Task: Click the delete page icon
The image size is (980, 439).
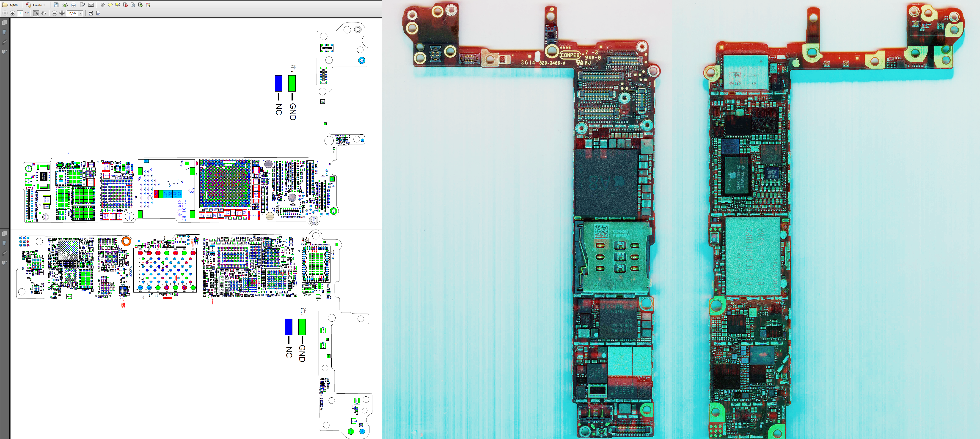Action: coord(125,5)
